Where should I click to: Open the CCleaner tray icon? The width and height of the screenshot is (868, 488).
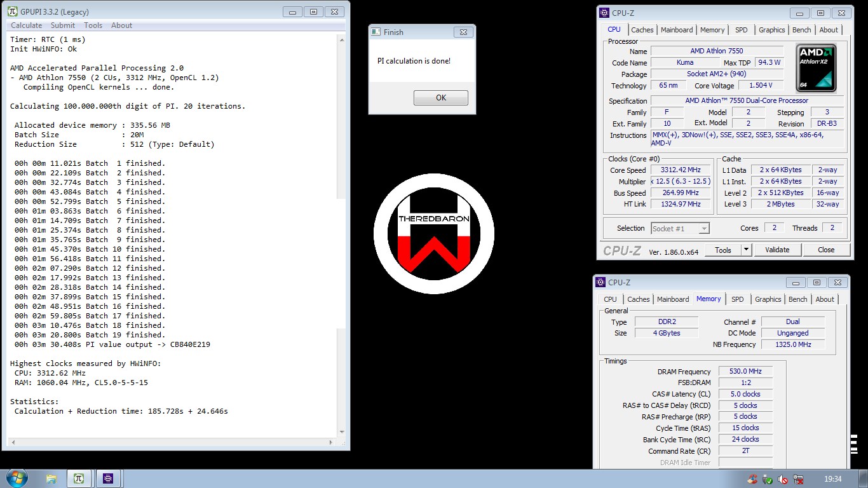(752, 479)
